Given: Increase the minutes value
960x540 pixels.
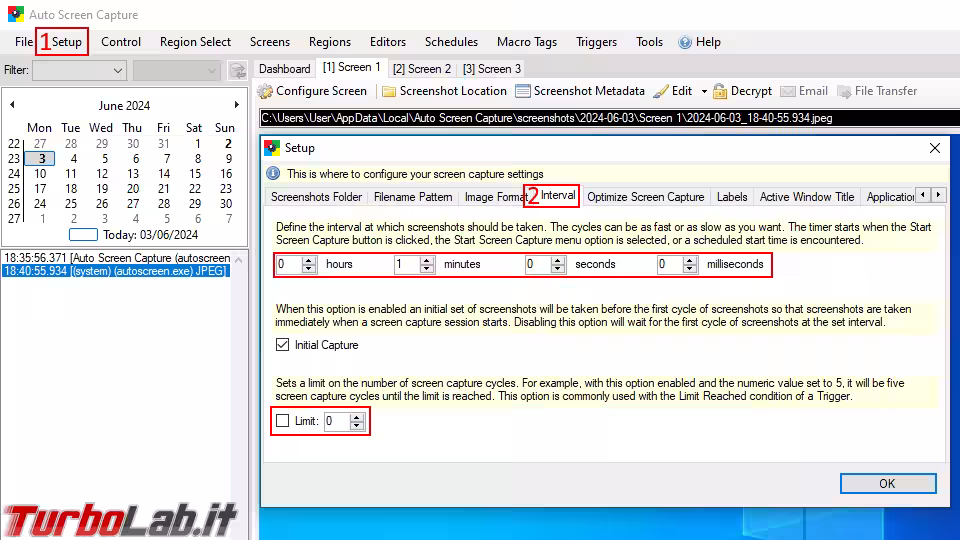Looking at the screenshot, I should (427, 260).
